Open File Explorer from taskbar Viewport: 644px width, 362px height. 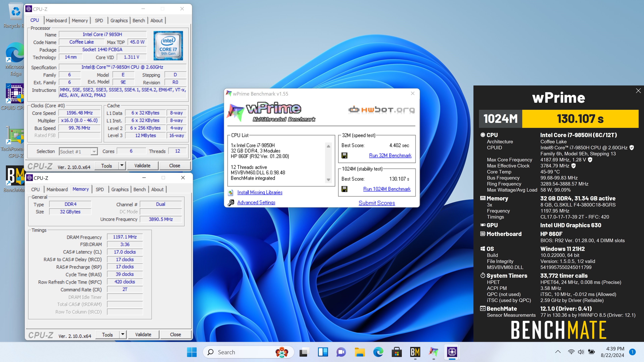360,352
